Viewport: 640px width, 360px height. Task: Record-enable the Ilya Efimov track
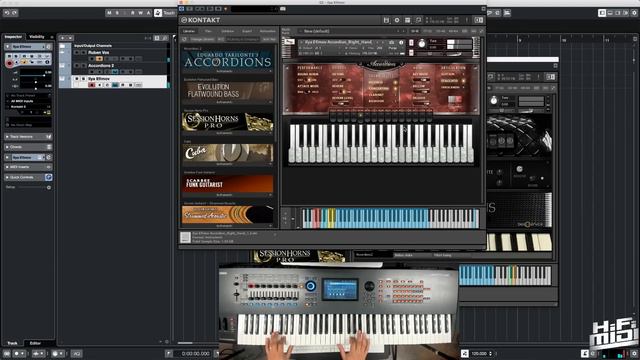(91, 85)
